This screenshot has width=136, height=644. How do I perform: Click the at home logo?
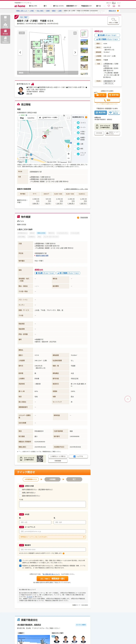click(20, 6)
